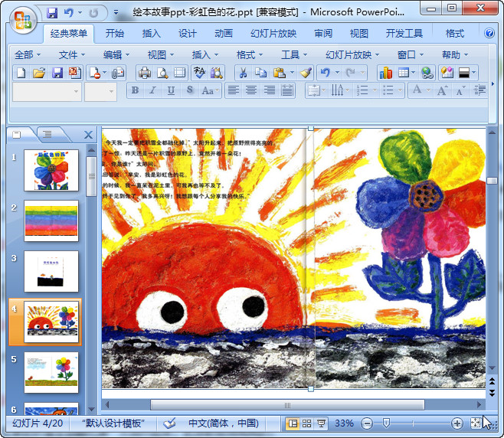Open the 工具 dropdown menu
Screen dimensions: 504x438
[294, 55]
